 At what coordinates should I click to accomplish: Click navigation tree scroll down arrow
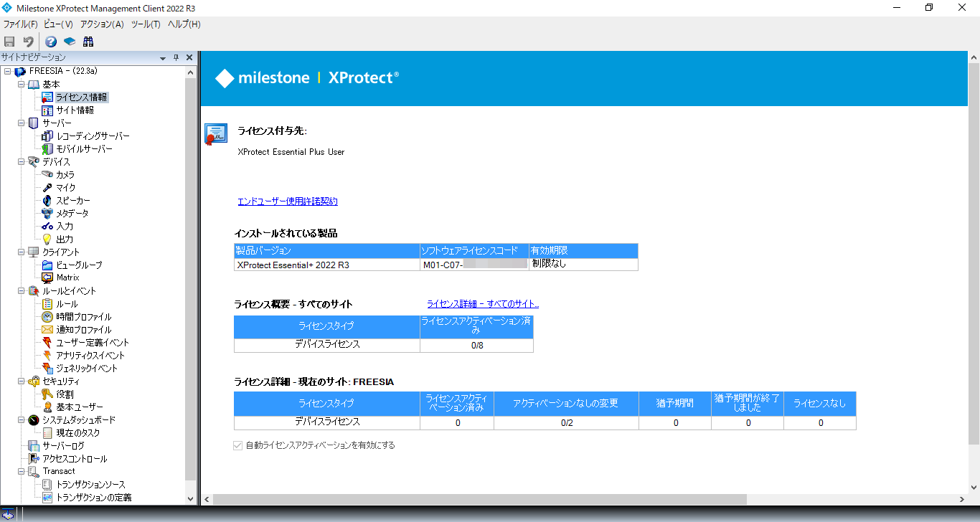point(190,499)
